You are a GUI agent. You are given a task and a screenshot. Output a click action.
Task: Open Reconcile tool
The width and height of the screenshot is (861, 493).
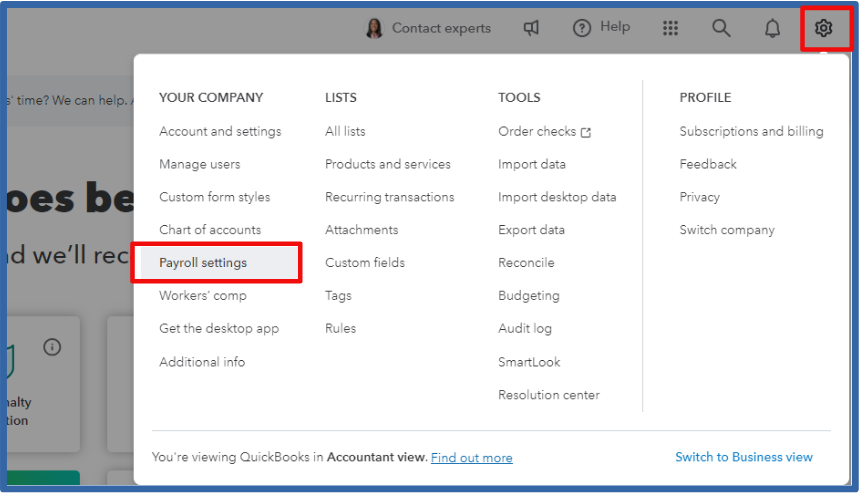pos(526,262)
